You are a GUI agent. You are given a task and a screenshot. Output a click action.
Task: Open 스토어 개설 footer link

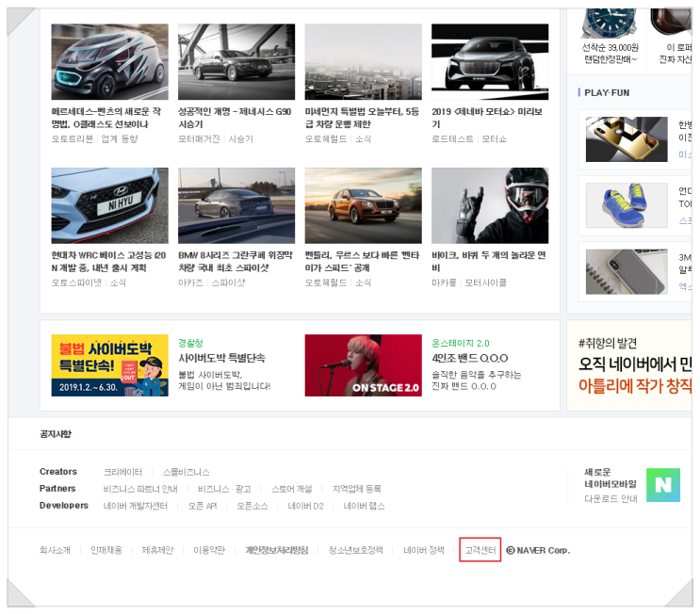click(292, 489)
